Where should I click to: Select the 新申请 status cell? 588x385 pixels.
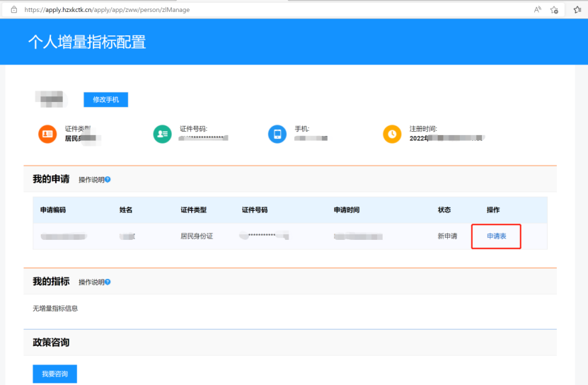[x=447, y=236]
